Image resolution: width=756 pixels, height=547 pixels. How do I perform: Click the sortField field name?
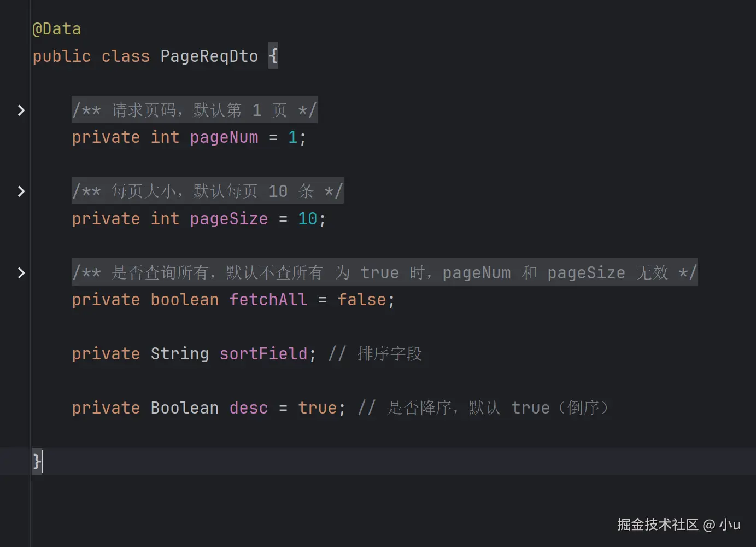pos(263,354)
